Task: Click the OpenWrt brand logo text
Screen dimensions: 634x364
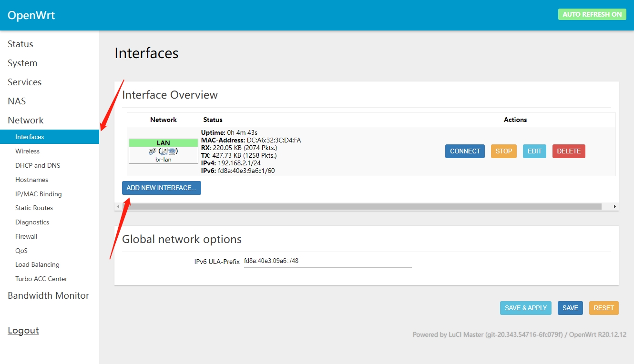Action: click(x=31, y=15)
